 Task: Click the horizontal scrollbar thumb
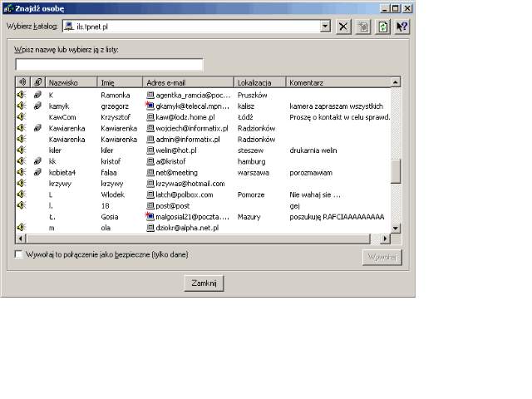coord(198,239)
